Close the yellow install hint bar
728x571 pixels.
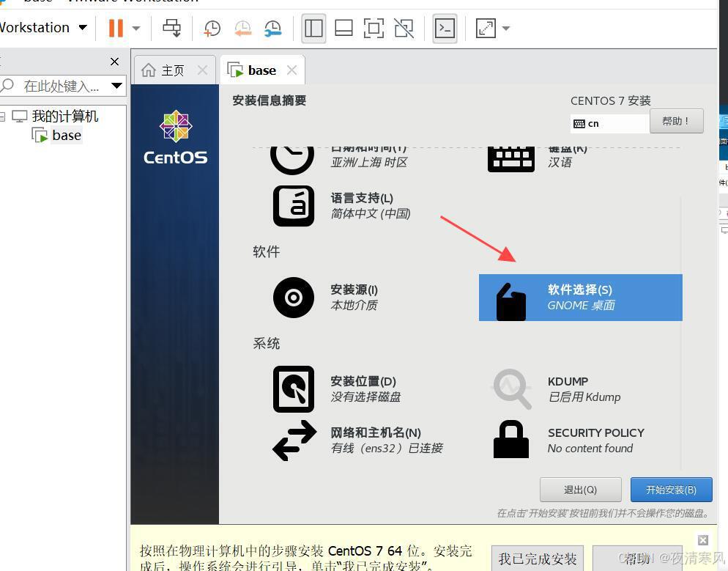coord(703,540)
